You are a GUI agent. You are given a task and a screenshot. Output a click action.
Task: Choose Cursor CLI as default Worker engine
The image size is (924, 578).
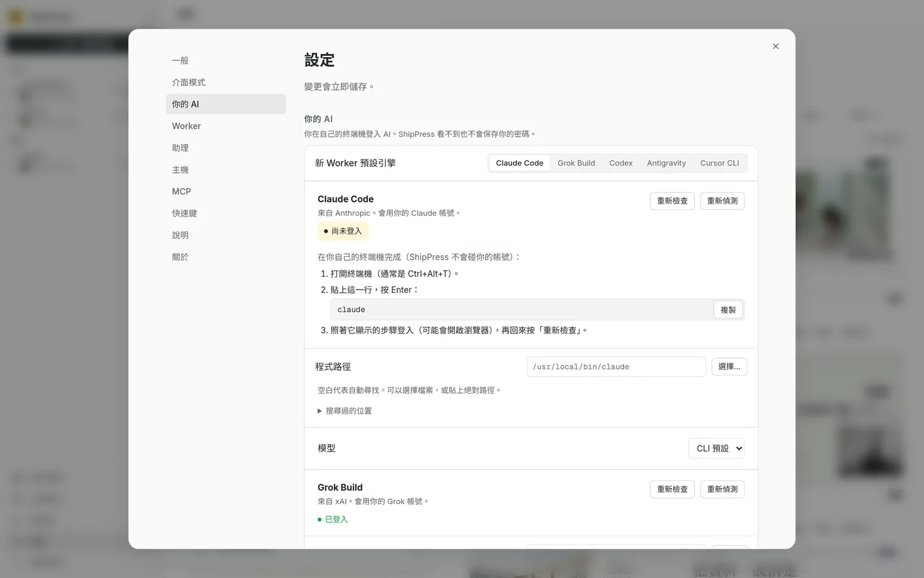[719, 163]
